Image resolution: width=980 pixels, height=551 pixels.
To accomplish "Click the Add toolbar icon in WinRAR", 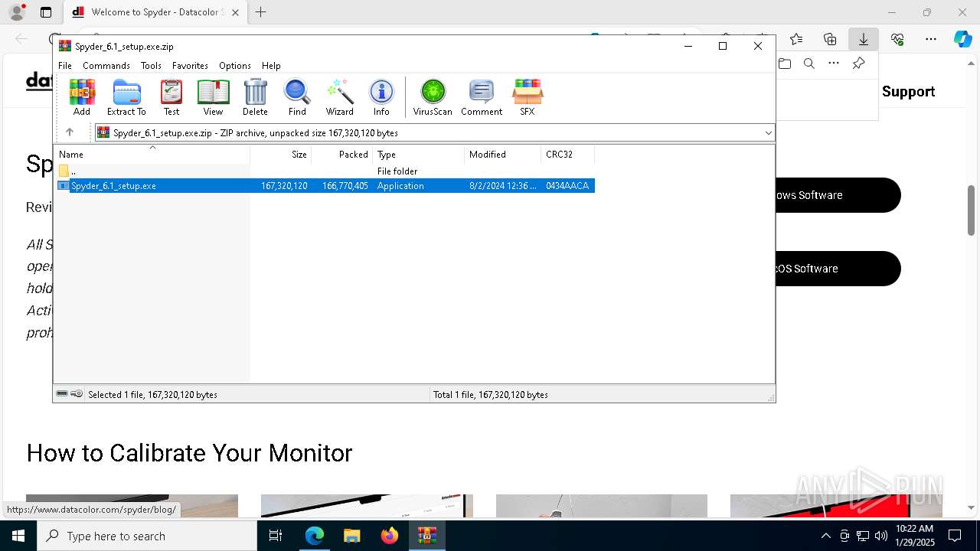I will coord(82,97).
